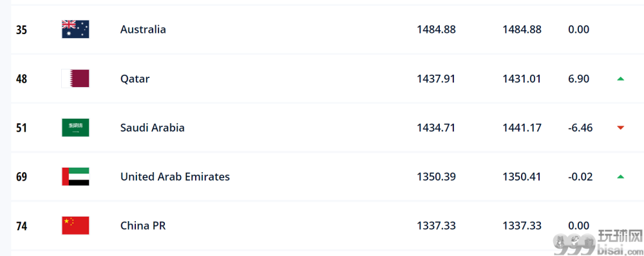Click the Australia flag icon

point(75,29)
